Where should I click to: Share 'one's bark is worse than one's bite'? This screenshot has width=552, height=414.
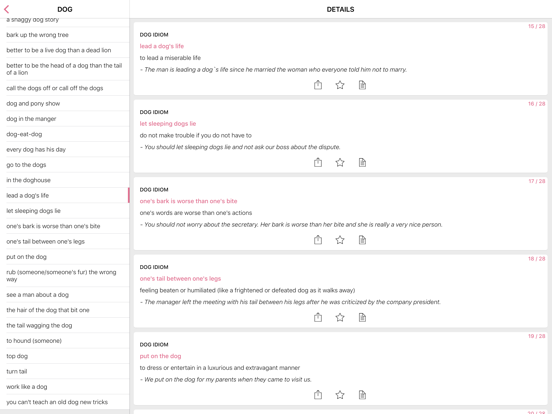point(318,240)
